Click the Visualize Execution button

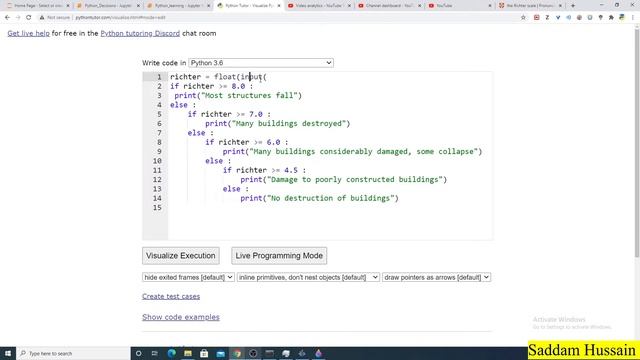181,256
